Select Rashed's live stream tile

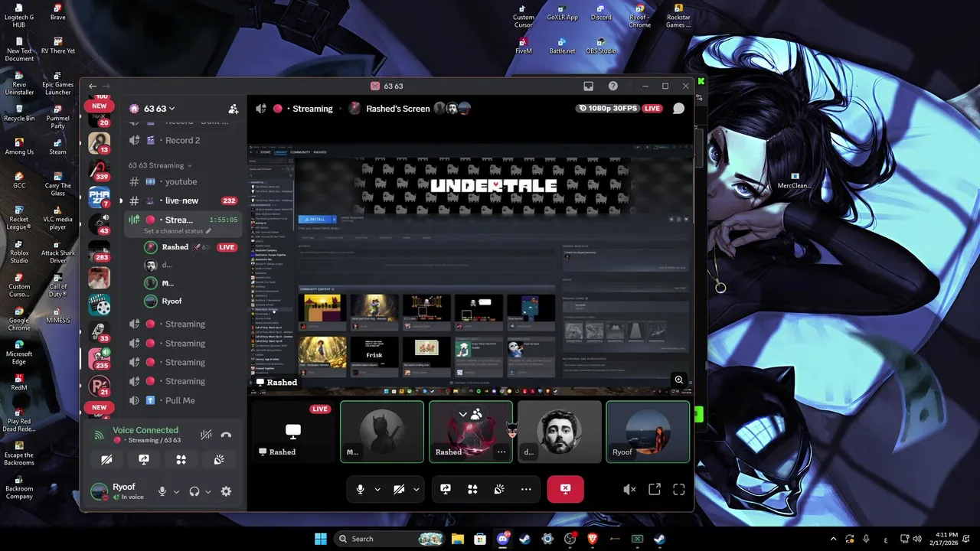click(x=293, y=432)
